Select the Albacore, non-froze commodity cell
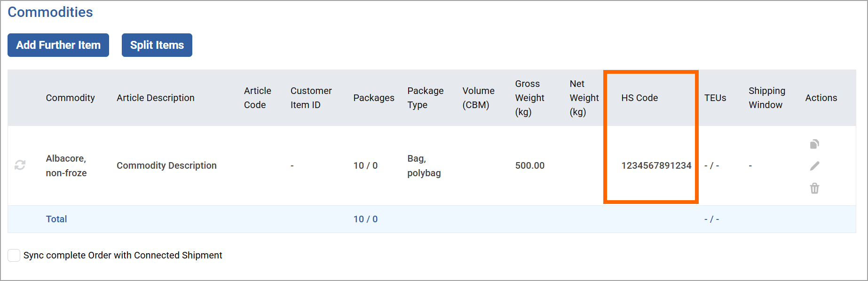The image size is (868, 281). [66, 165]
